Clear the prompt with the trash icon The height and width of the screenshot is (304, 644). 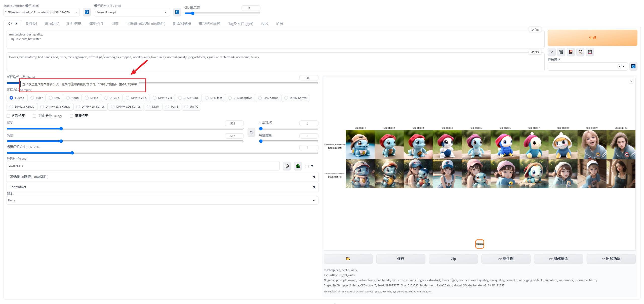coord(561,52)
